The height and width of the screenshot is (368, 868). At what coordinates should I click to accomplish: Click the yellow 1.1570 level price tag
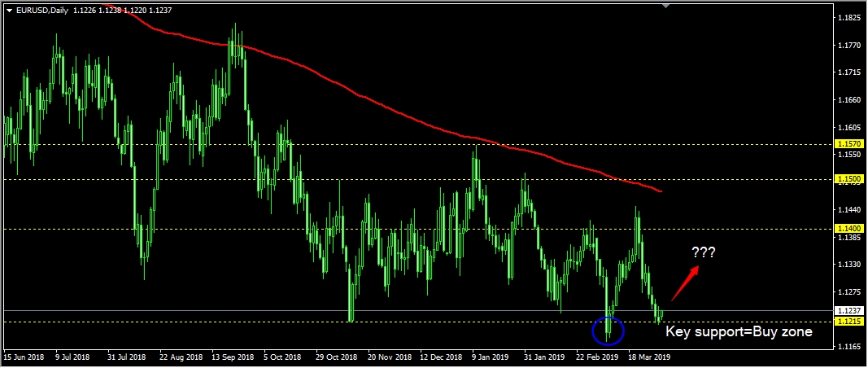(849, 144)
